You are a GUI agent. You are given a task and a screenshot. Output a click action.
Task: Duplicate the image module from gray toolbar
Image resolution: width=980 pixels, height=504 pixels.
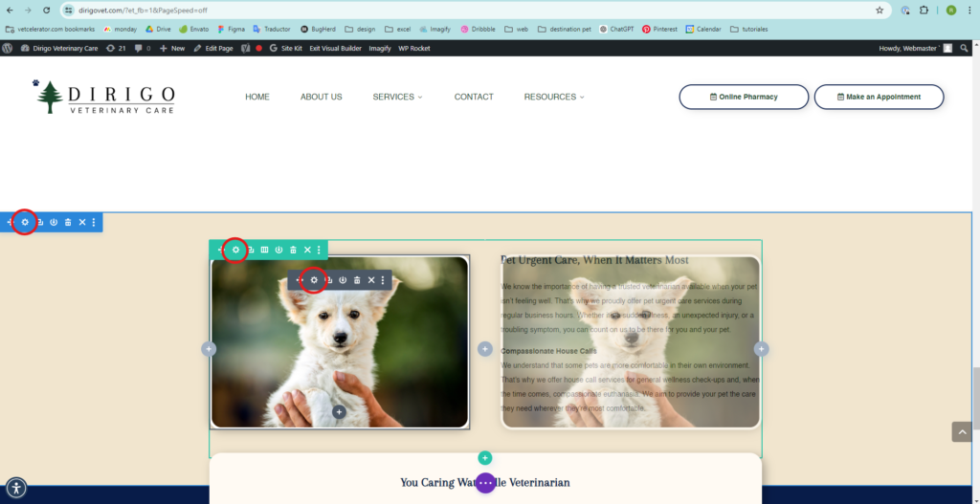point(328,280)
